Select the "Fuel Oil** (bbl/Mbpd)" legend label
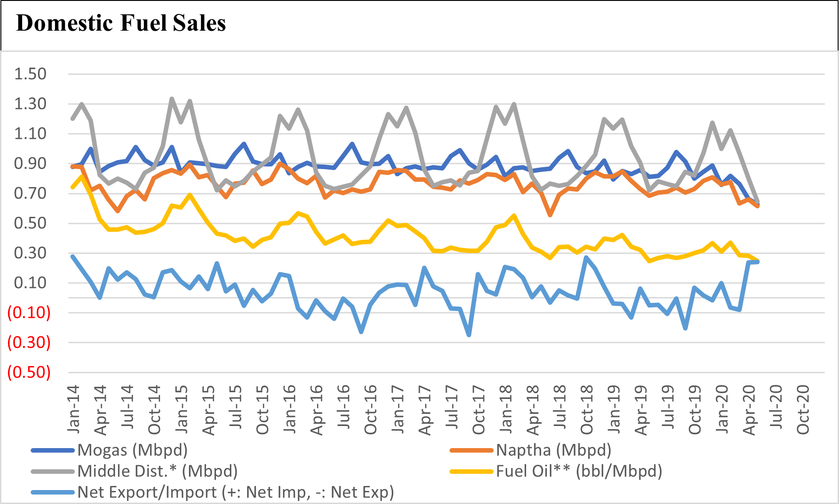This screenshot has height=504, width=839. coord(579,472)
